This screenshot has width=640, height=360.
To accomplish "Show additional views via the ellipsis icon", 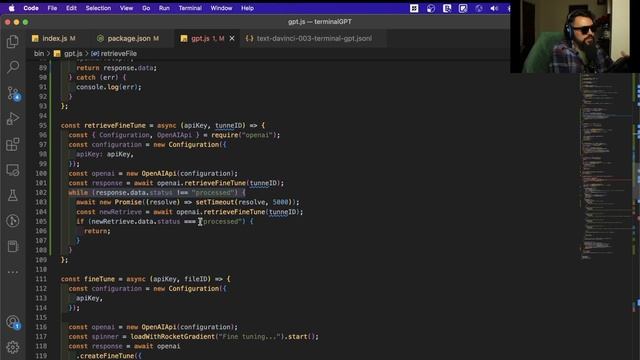I will (x=13, y=272).
